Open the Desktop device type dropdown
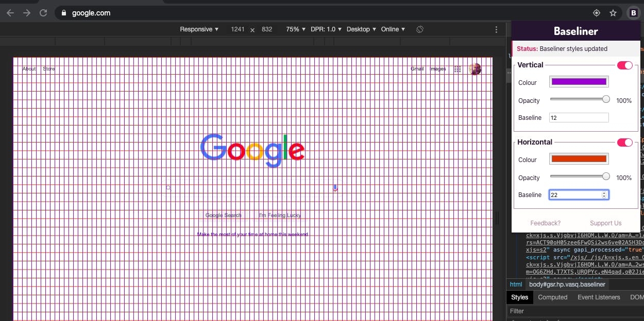 click(x=361, y=29)
